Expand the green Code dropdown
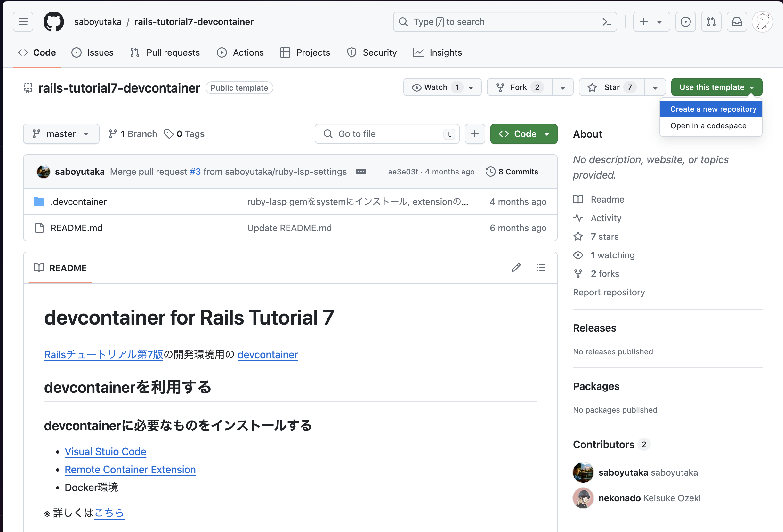The height and width of the screenshot is (532, 783). coord(524,134)
